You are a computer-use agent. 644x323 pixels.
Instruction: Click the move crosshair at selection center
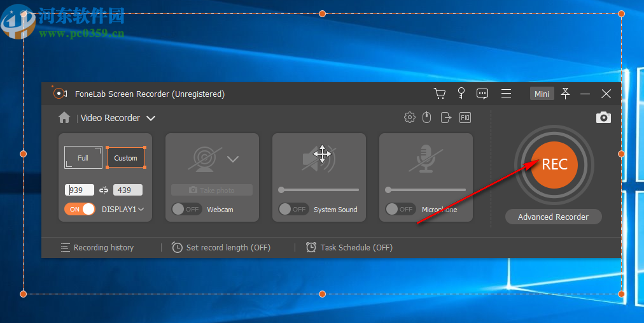322,154
